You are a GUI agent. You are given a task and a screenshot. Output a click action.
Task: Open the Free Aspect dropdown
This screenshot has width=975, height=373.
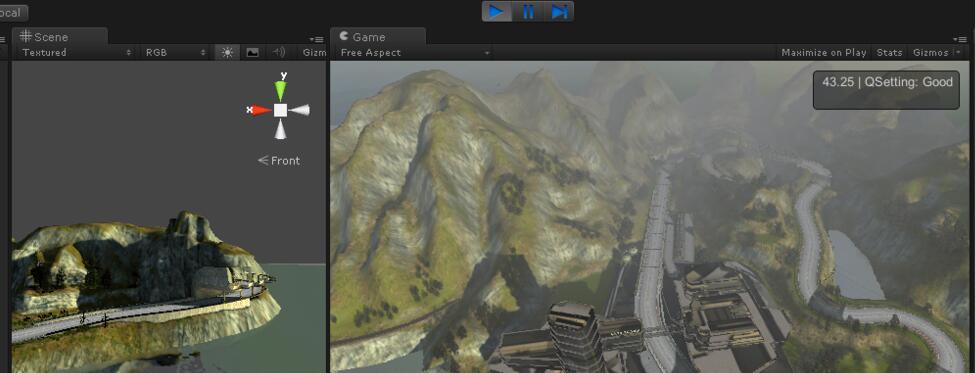coord(414,53)
